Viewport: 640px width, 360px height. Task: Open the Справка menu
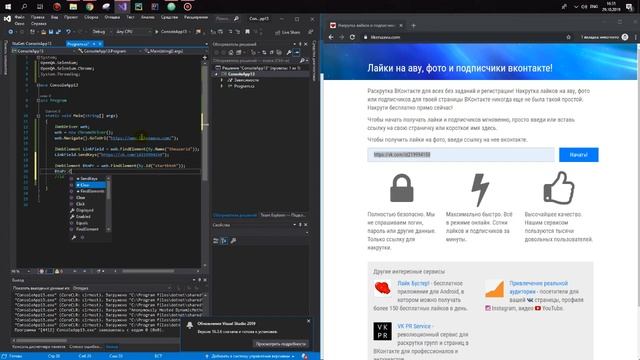pyautogui.click(x=38, y=24)
